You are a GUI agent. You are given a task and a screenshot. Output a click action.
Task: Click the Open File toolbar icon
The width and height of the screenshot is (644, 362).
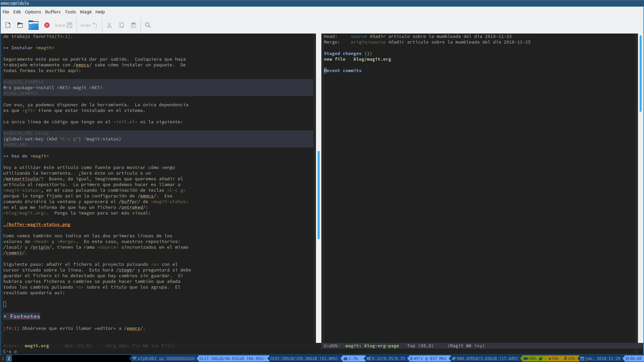pyautogui.click(x=20, y=25)
